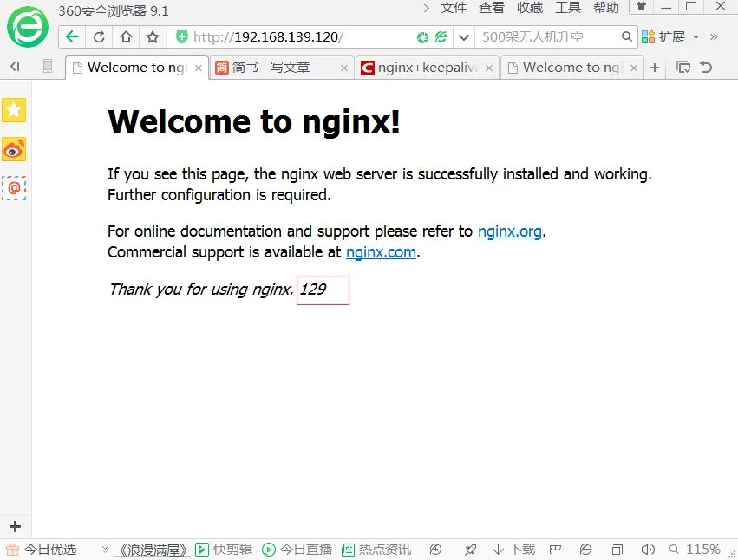
Task: Open the 文件 menu
Action: pyautogui.click(x=454, y=8)
